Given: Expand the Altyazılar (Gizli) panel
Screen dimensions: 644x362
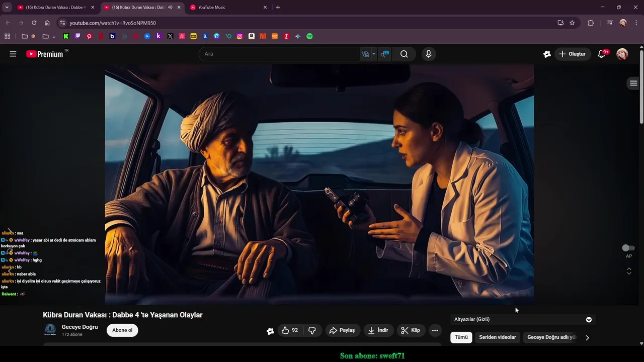Looking at the screenshot, I should point(522,319).
